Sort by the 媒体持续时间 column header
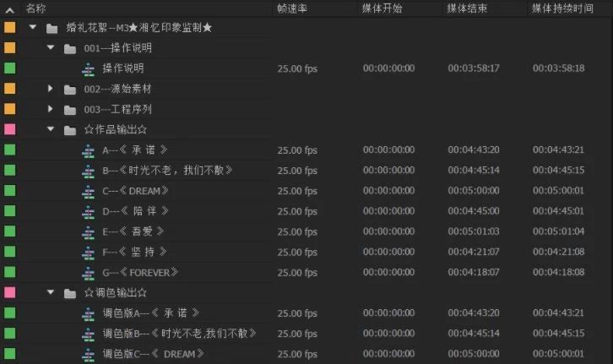 (x=562, y=8)
